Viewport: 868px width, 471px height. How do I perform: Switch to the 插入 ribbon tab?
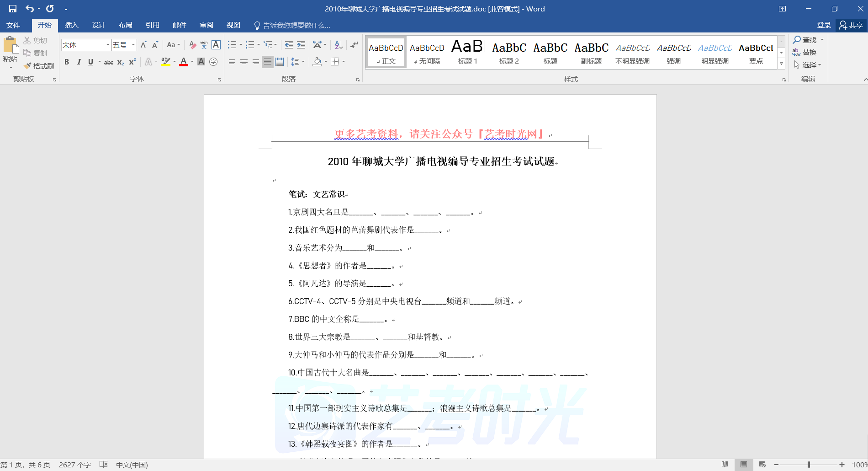[x=71, y=25]
